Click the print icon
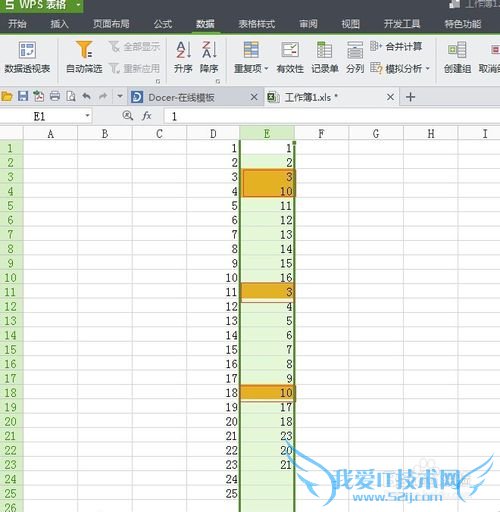Screen dimensions: 500x512 pos(55,97)
